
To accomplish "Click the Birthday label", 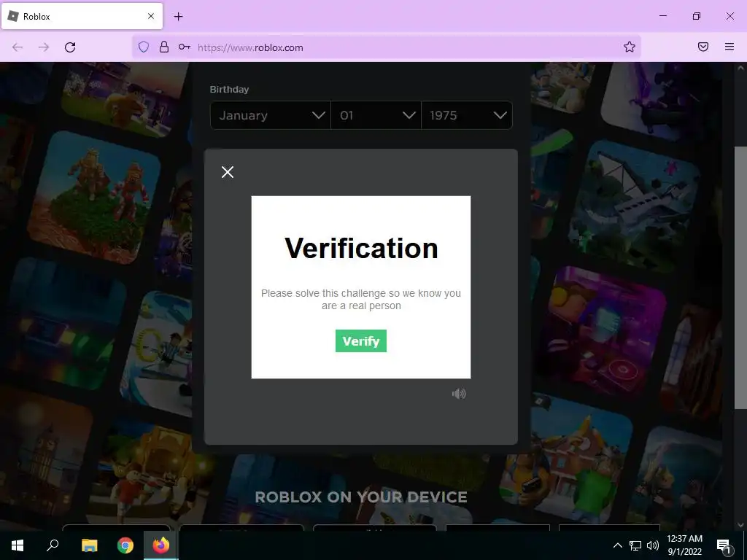I will (229, 90).
